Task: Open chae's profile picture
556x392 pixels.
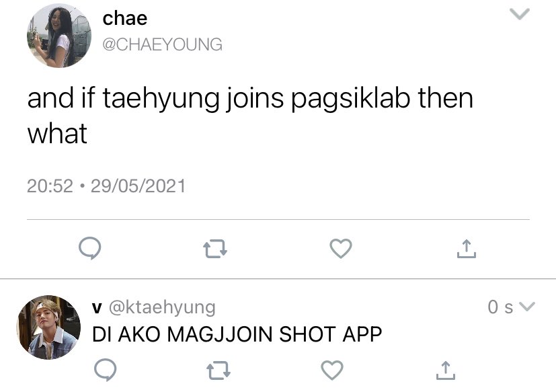Action: (x=59, y=36)
